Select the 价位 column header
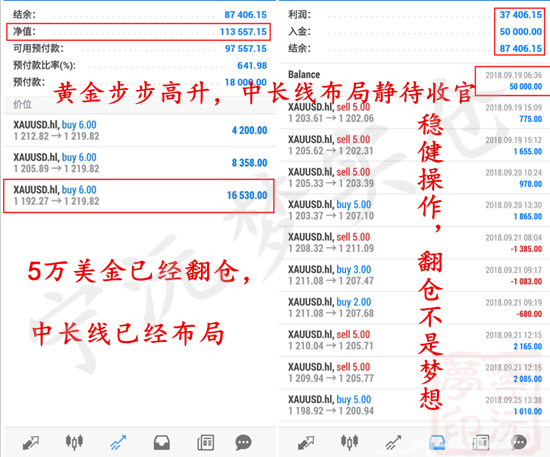The image size is (550, 457). 22,105
